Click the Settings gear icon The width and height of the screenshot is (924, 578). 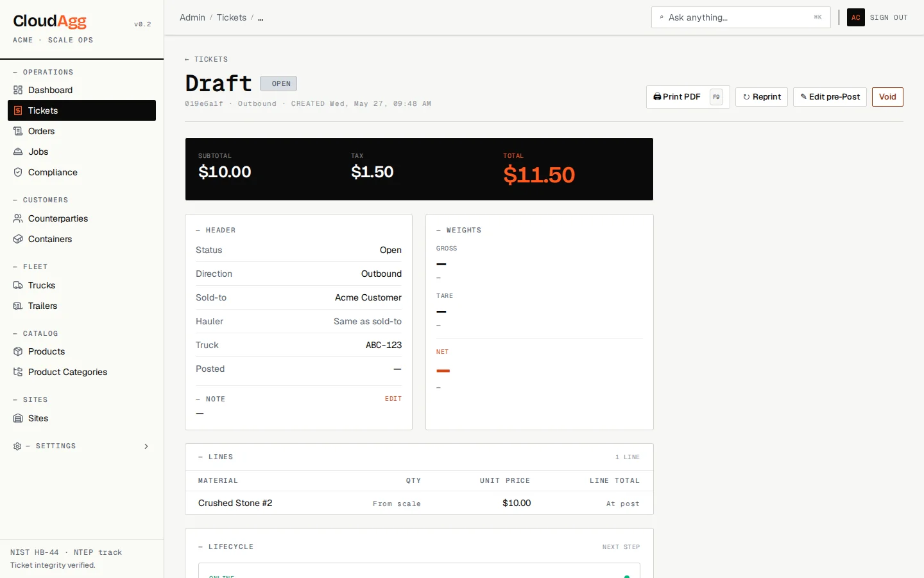[17, 446]
